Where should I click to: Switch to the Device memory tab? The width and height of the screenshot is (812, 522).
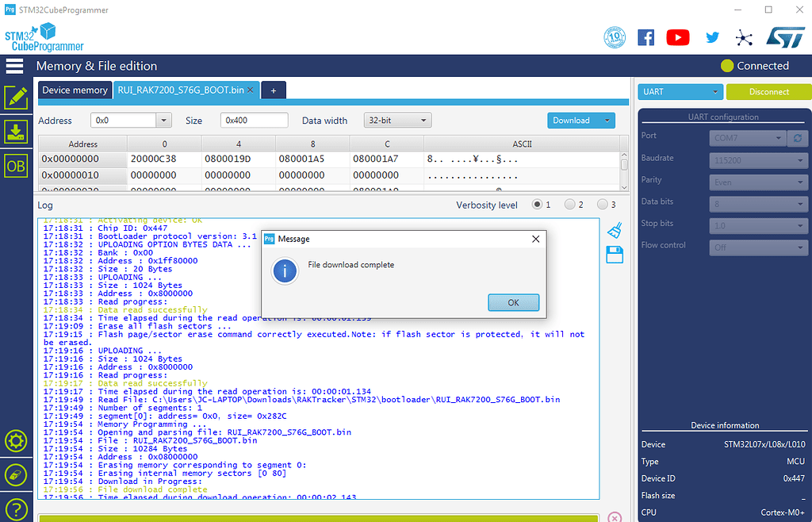[75, 90]
